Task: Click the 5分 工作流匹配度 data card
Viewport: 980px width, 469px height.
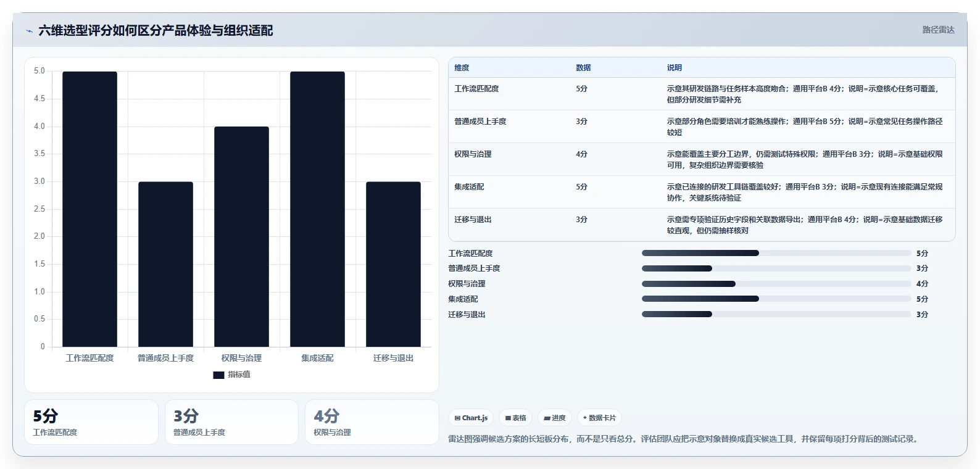Action: (x=91, y=422)
